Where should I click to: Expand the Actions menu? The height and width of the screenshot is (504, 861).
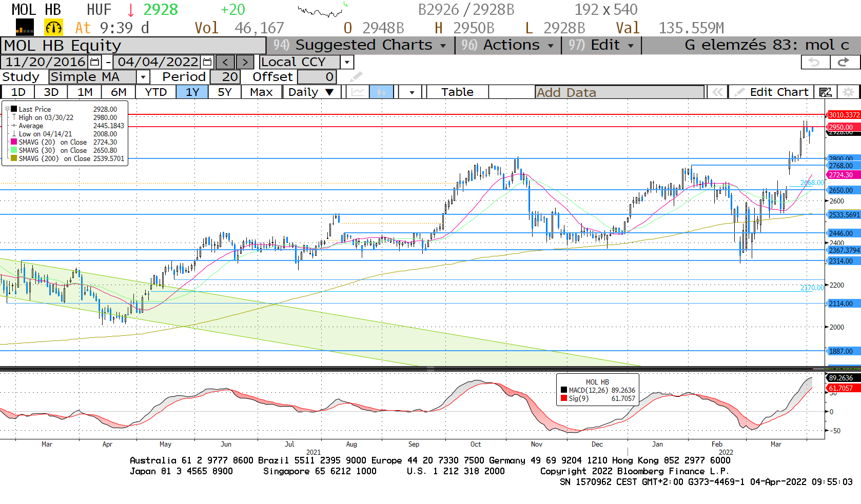coord(507,45)
